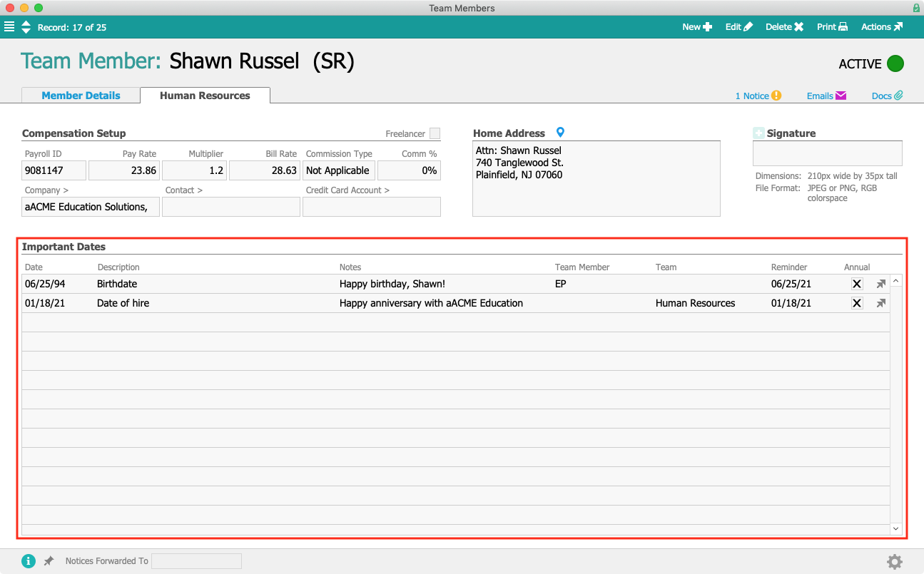Image resolution: width=924 pixels, height=574 pixels.
Task: Click the New button in toolbar
Action: coord(696,27)
